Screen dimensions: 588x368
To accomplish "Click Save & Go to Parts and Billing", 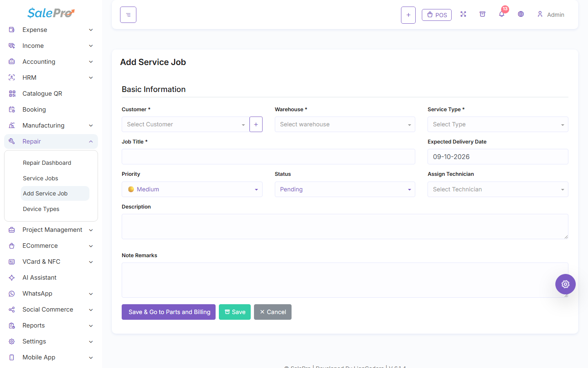I will pyautogui.click(x=169, y=312).
